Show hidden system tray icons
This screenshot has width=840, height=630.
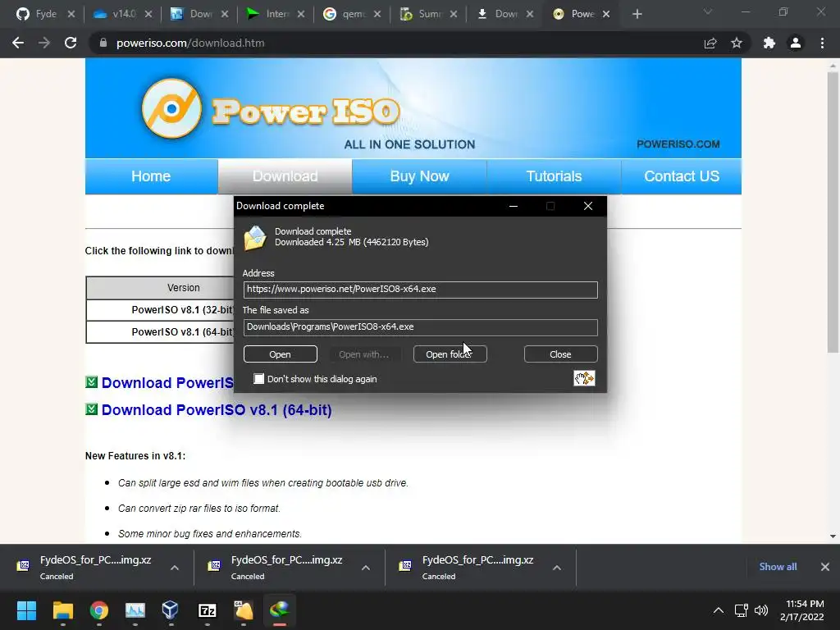(x=719, y=610)
